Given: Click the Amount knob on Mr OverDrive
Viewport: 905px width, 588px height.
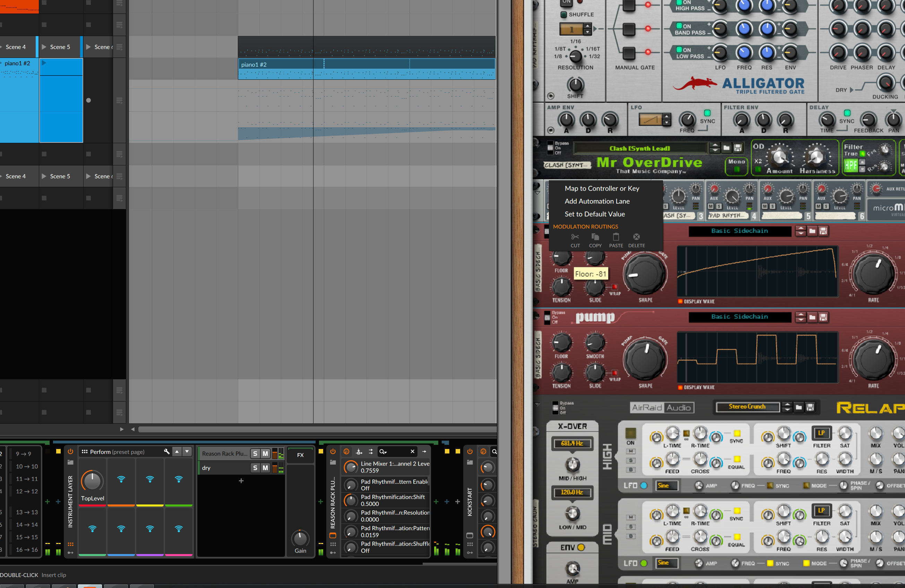Looking at the screenshot, I should click(x=779, y=157).
